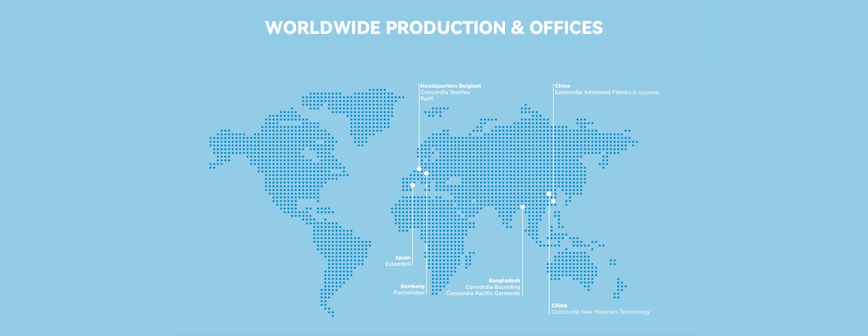The image size is (868, 336).
Task: Open Concordia Advanced Fabrics & Apparel label
Action: pyautogui.click(x=607, y=92)
